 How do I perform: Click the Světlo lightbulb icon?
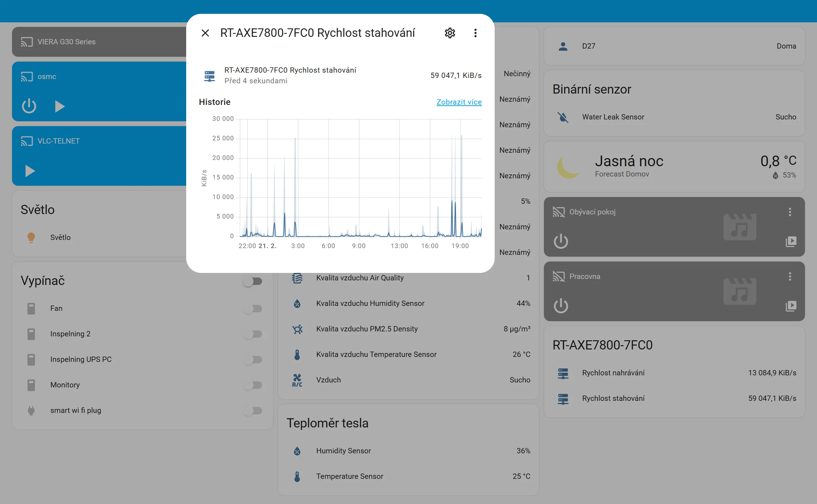click(x=31, y=237)
